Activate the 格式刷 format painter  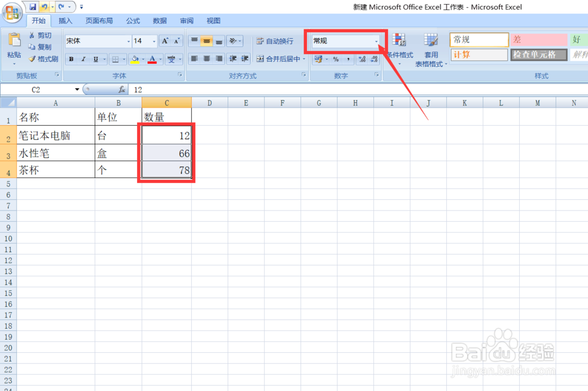point(44,59)
